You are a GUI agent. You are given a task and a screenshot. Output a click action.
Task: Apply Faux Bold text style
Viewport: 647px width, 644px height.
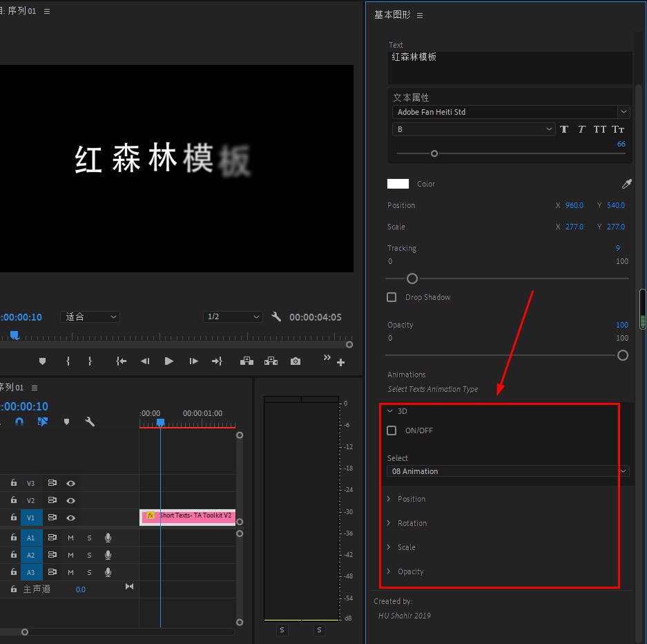point(564,129)
